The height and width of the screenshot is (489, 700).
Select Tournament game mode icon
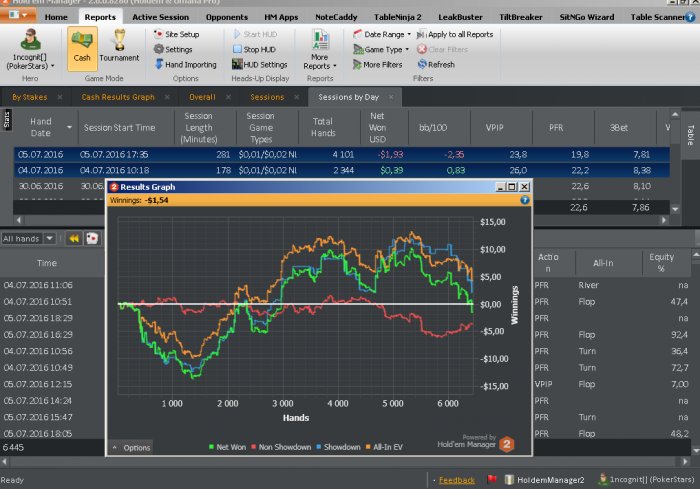click(119, 46)
